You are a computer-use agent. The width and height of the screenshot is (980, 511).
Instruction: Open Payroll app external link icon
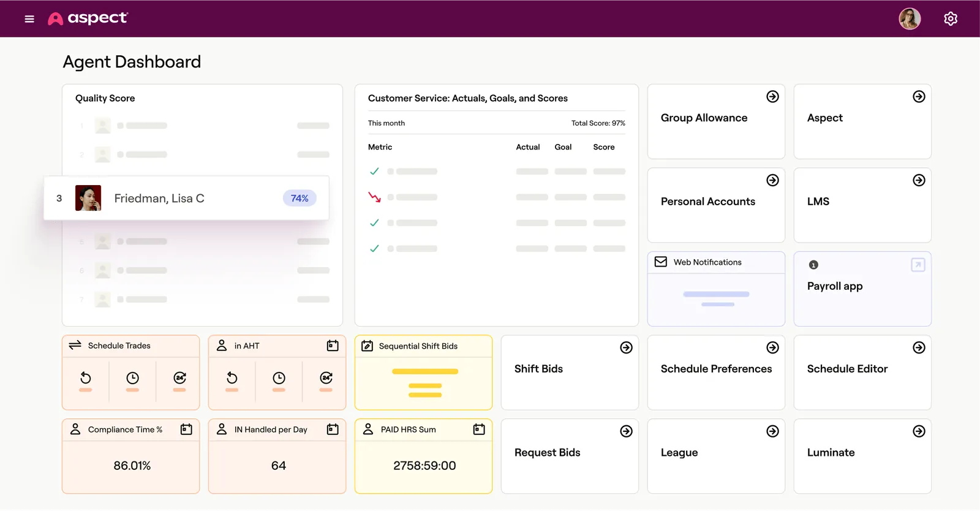pos(918,265)
